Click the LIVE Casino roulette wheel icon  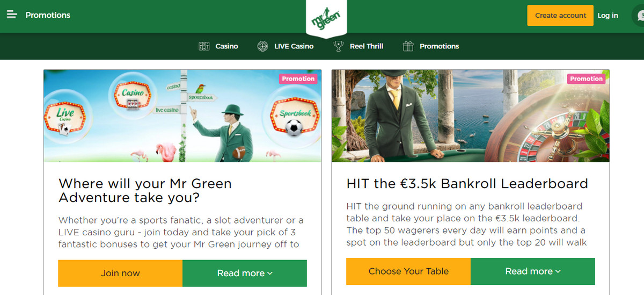pos(262,46)
